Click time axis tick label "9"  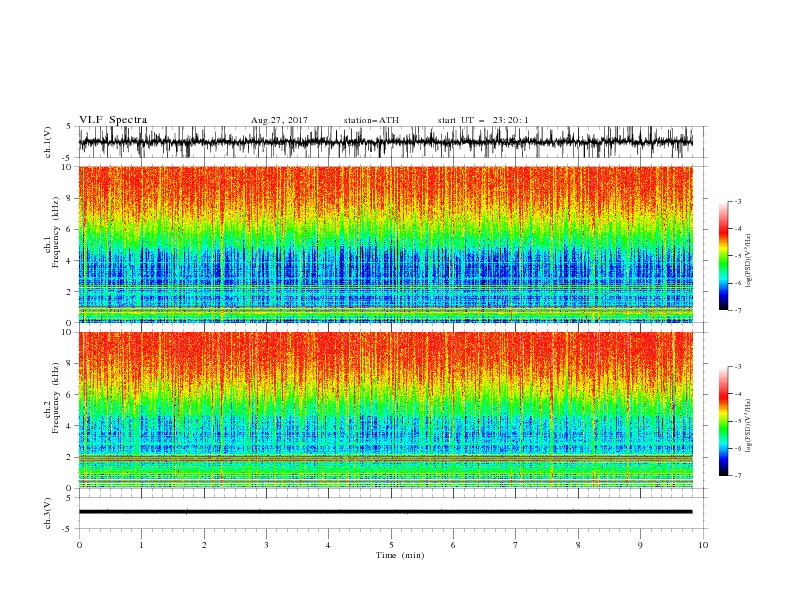(640, 545)
